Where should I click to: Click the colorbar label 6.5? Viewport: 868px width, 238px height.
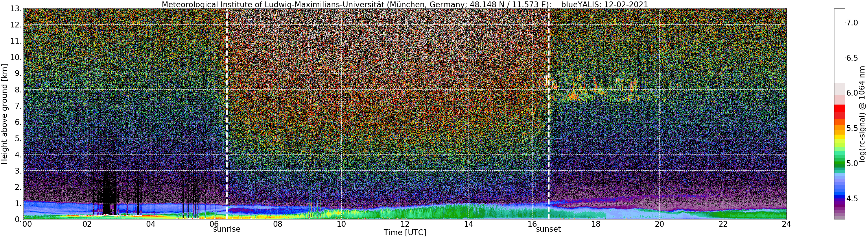[x=852, y=58]
